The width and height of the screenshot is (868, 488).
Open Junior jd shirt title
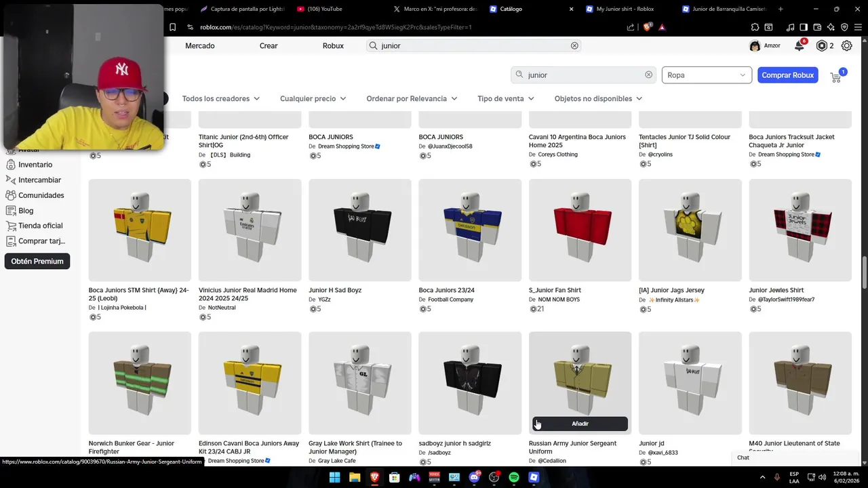[x=652, y=443]
